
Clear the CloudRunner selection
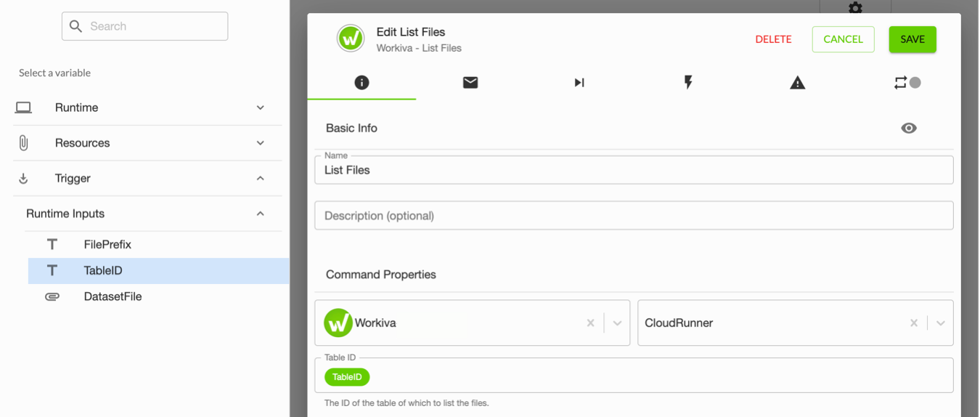coord(914,323)
